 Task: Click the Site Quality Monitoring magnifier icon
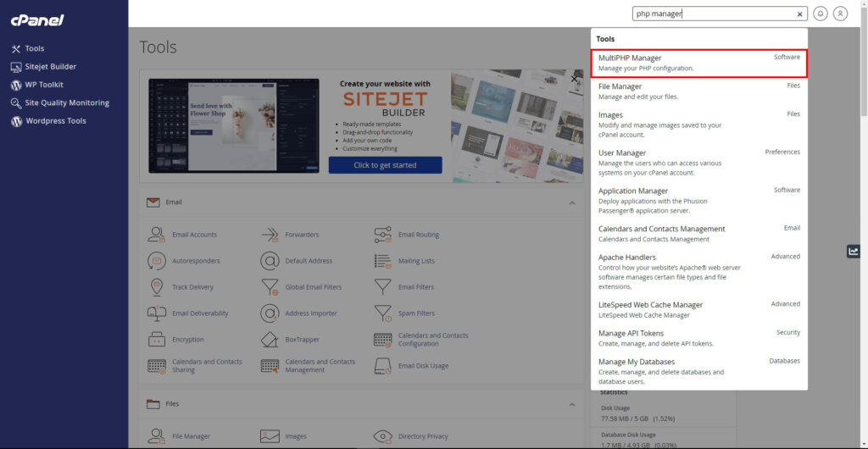[x=16, y=103]
